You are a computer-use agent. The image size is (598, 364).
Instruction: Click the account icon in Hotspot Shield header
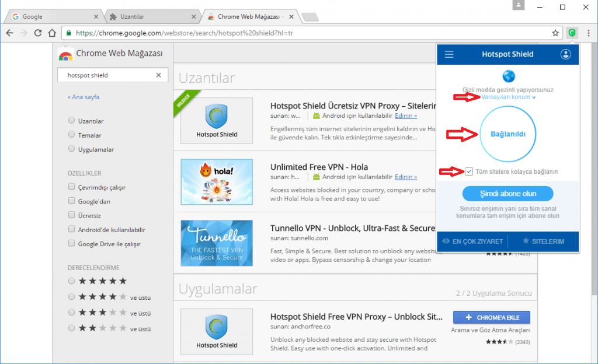pos(565,54)
